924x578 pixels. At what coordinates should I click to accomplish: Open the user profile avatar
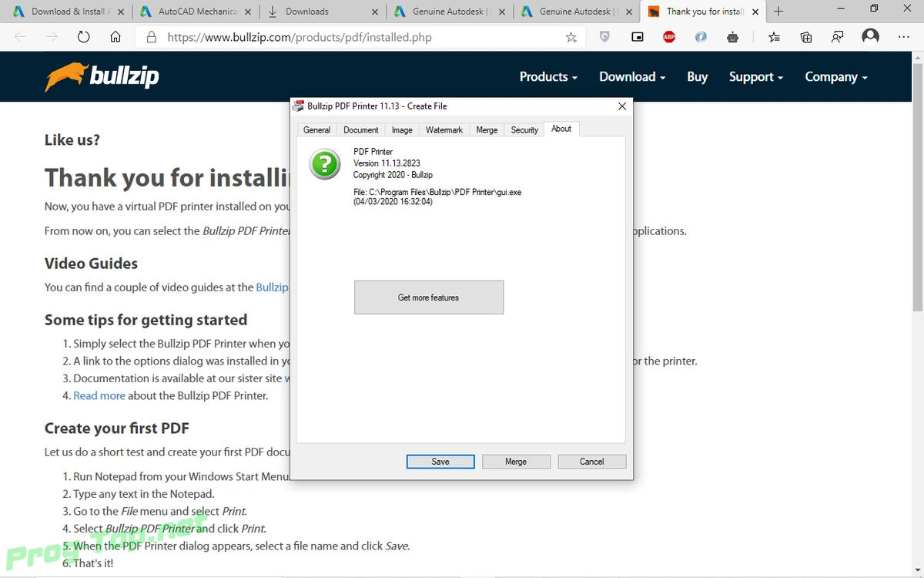click(x=871, y=36)
